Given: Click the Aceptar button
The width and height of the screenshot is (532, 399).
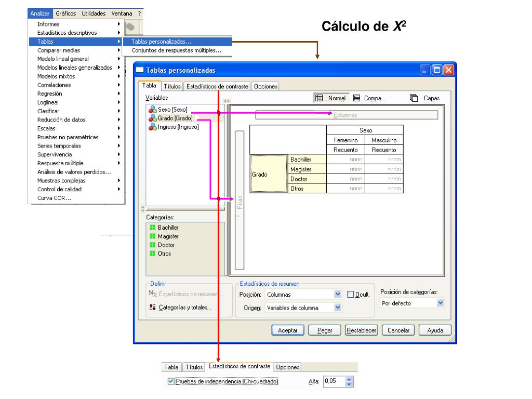Looking at the screenshot, I should 288,330.
